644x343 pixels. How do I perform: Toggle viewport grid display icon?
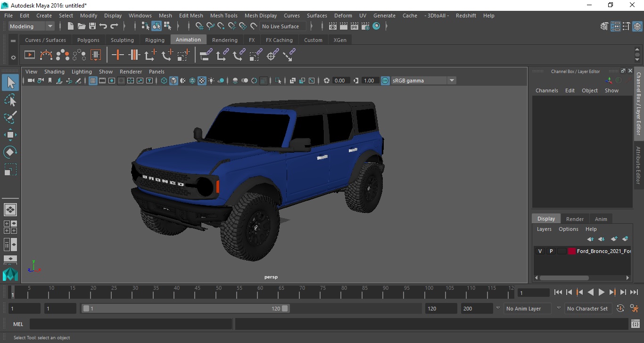point(93,81)
